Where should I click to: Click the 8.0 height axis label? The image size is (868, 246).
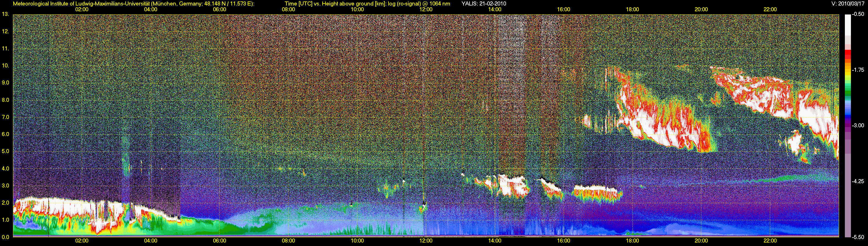click(x=5, y=100)
